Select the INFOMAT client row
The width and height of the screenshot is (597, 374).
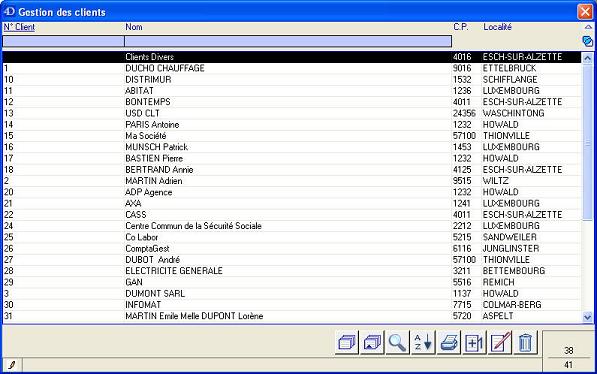(x=292, y=305)
